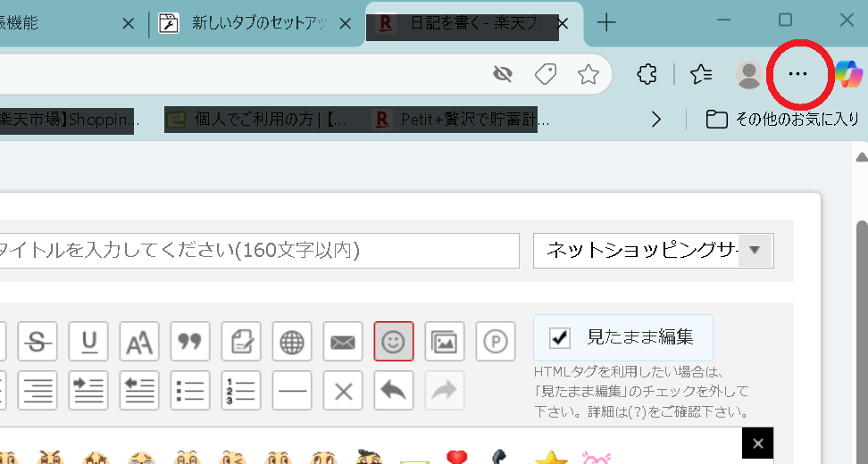This screenshot has width=868, height=464.
Task: Insert an image with the picture icon
Action: pyautogui.click(x=445, y=341)
